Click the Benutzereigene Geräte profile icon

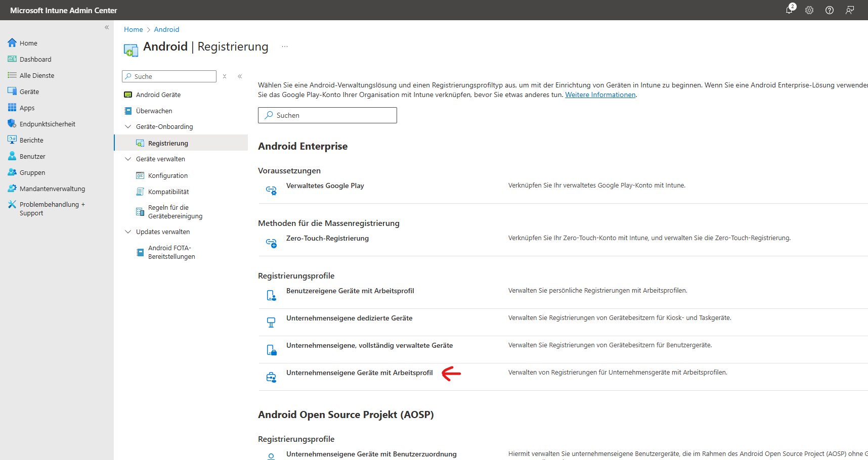point(271,295)
